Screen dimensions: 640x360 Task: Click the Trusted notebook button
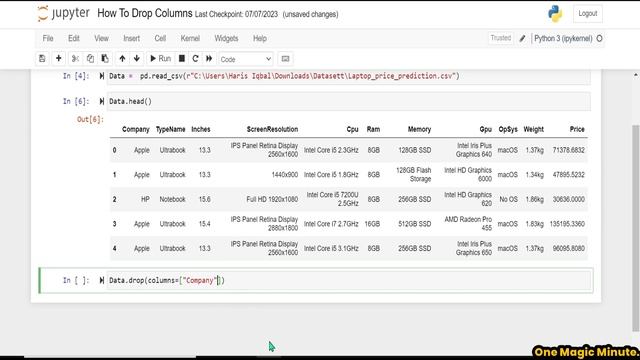click(x=500, y=38)
